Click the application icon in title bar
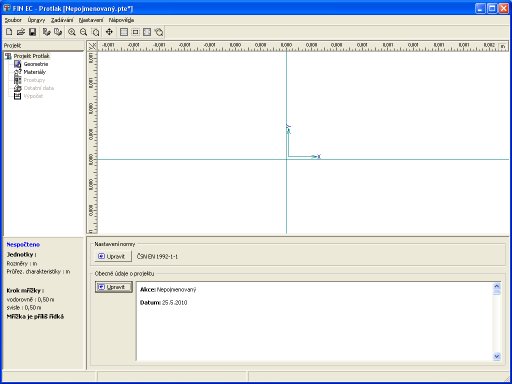 pyautogui.click(x=7, y=8)
